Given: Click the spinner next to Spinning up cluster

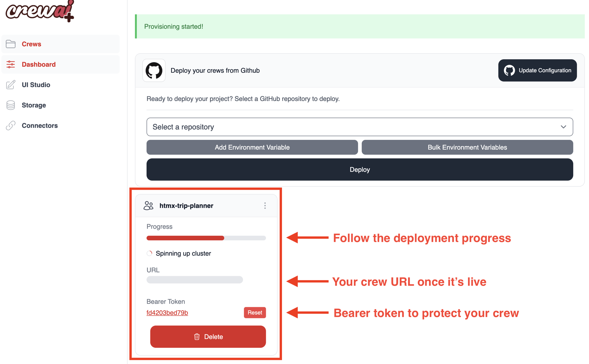Looking at the screenshot, I should 149,253.
